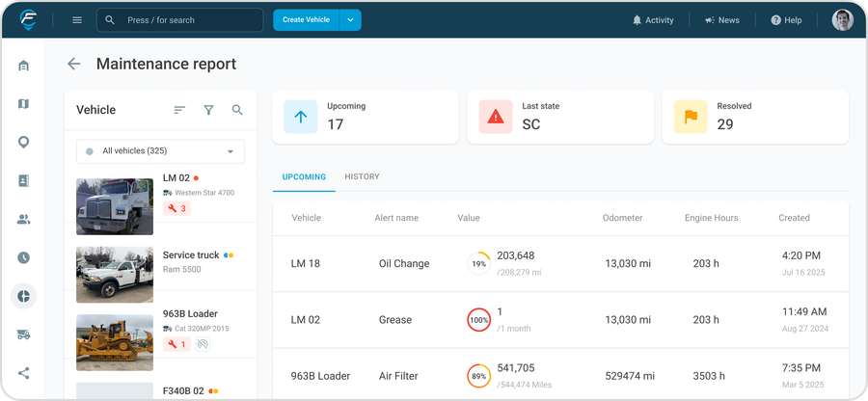Click the Oil Change alert name
Screen dimensions: 868x401
pos(404,264)
